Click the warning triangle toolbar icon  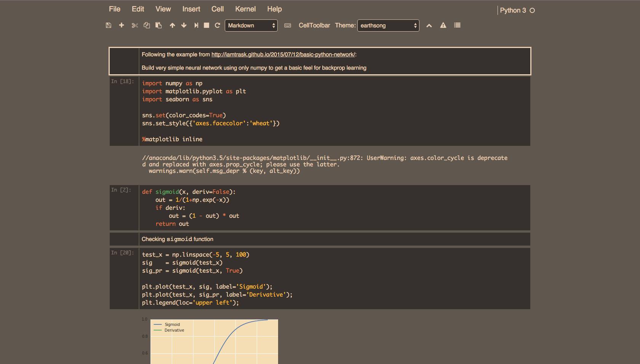point(443,25)
